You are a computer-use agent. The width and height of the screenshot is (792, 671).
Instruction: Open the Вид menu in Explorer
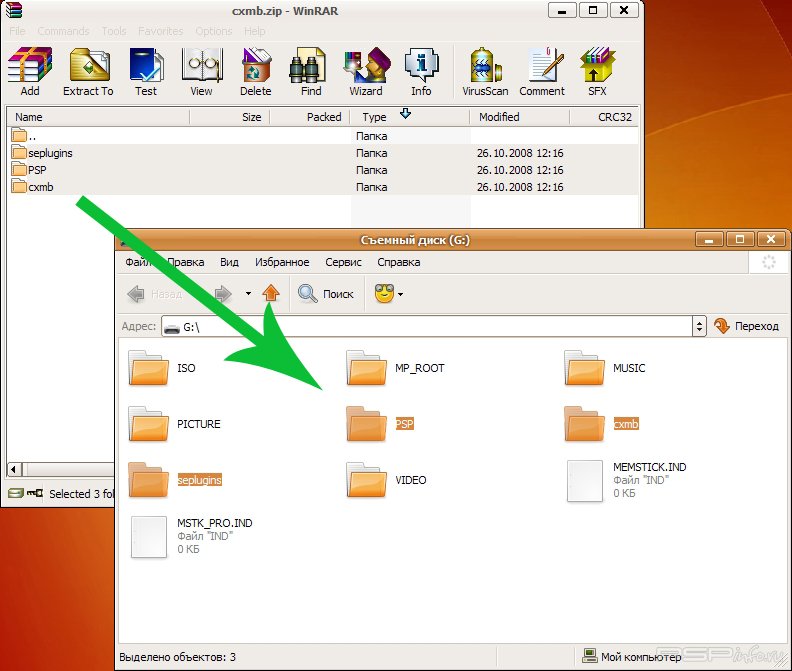click(229, 262)
